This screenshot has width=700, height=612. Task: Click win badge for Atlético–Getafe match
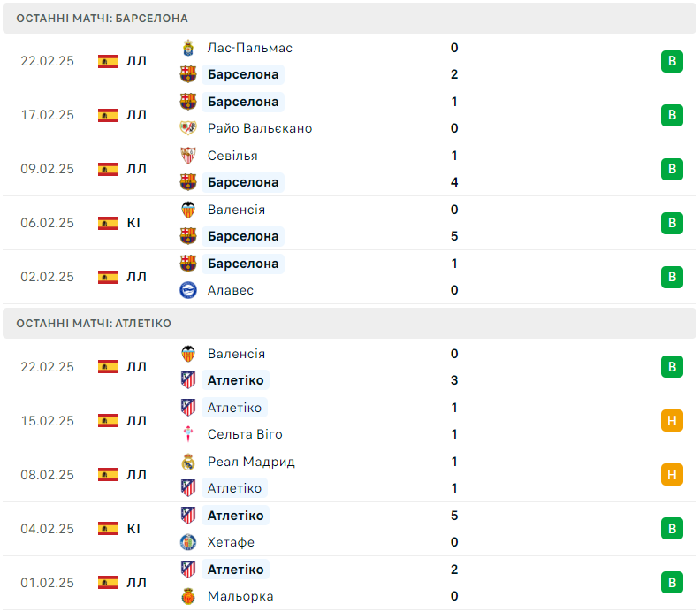(672, 529)
